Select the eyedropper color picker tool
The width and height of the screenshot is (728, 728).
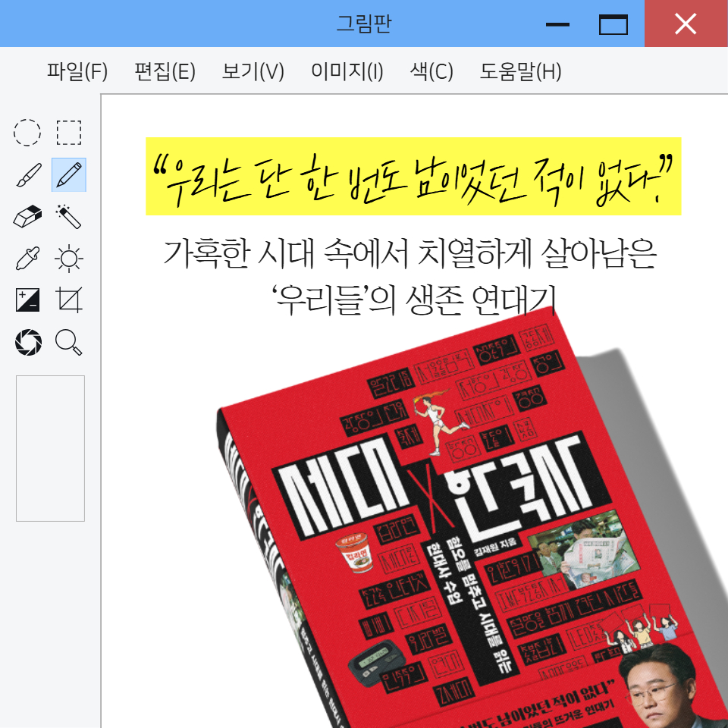[x=27, y=258]
